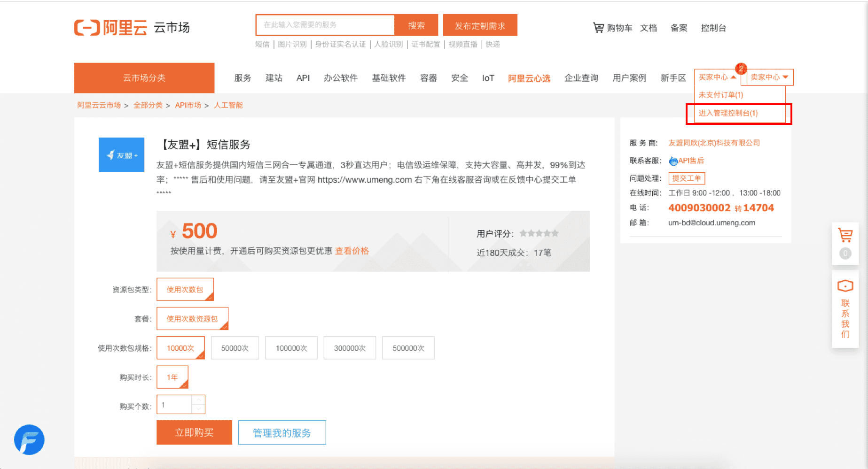Image resolution: width=868 pixels, height=469 pixels.
Task: Click the 联系我们 contact sidebar icon
Action: point(845,308)
